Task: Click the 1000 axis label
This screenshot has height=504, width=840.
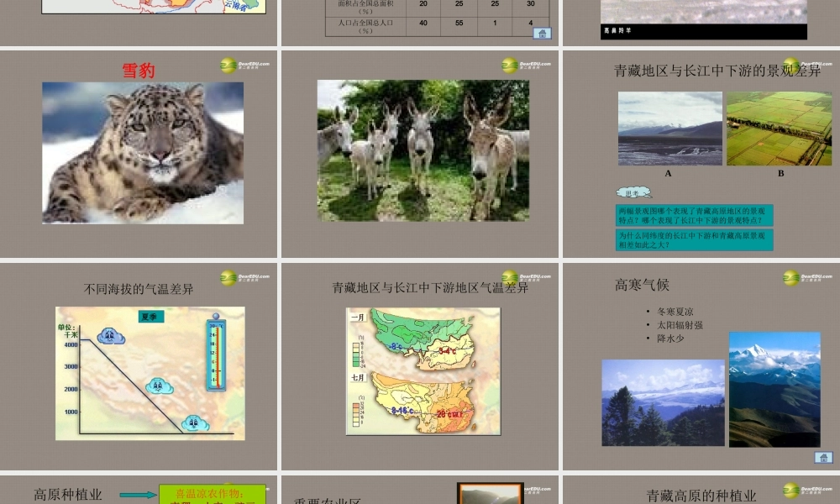Action: (71, 412)
